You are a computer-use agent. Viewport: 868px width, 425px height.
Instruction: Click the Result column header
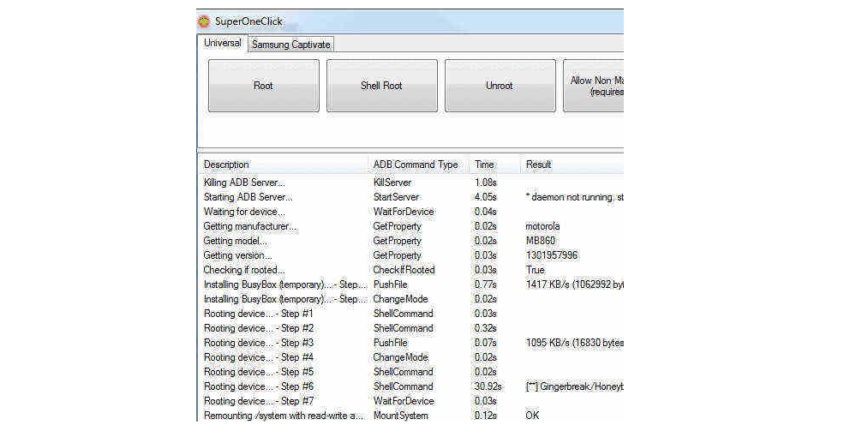click(x=539, y=165)
